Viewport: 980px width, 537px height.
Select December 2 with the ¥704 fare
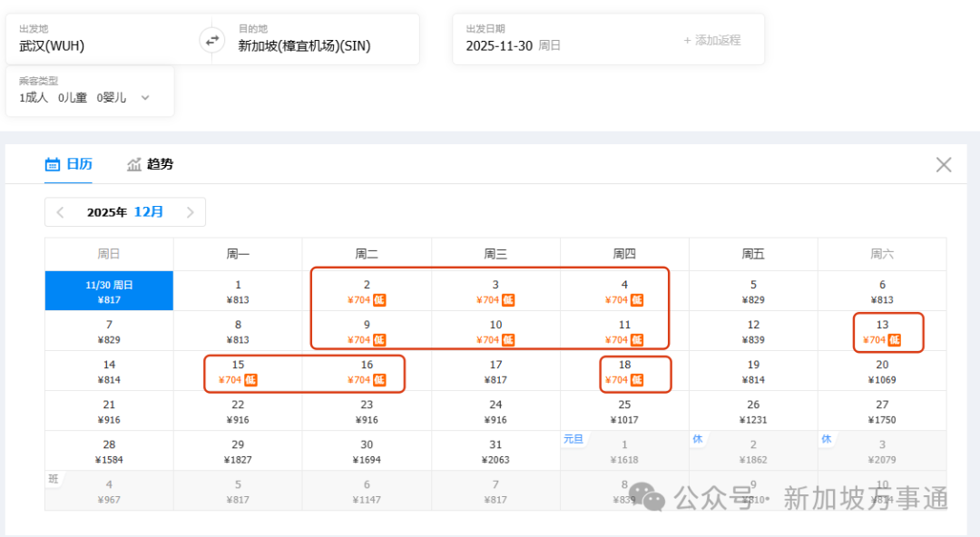pyautogui.click(x=367, y=290)
